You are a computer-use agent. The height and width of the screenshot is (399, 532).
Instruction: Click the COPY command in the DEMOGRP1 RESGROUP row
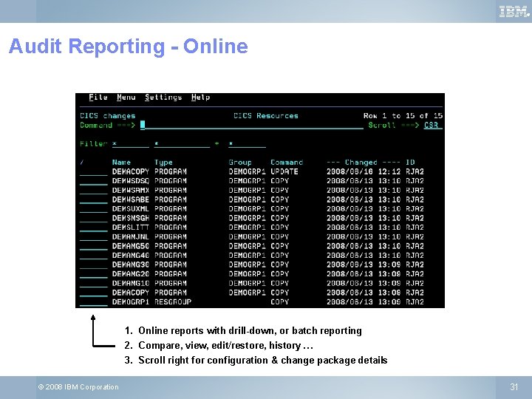[279, 302]
